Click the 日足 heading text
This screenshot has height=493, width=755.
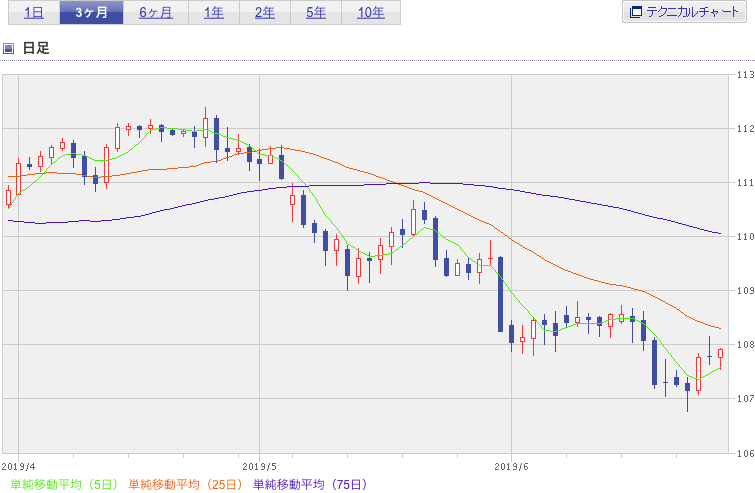(x=36, y=48)
